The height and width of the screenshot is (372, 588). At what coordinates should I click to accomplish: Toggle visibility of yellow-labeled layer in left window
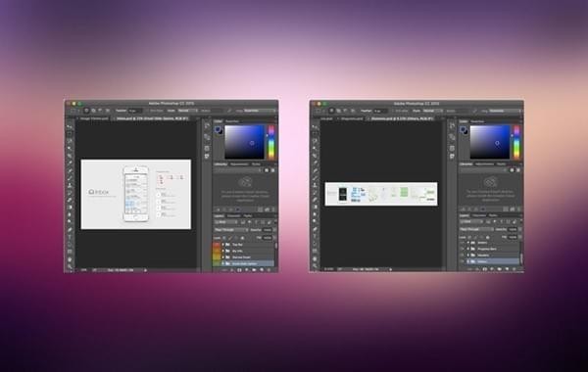pos(217,257)
